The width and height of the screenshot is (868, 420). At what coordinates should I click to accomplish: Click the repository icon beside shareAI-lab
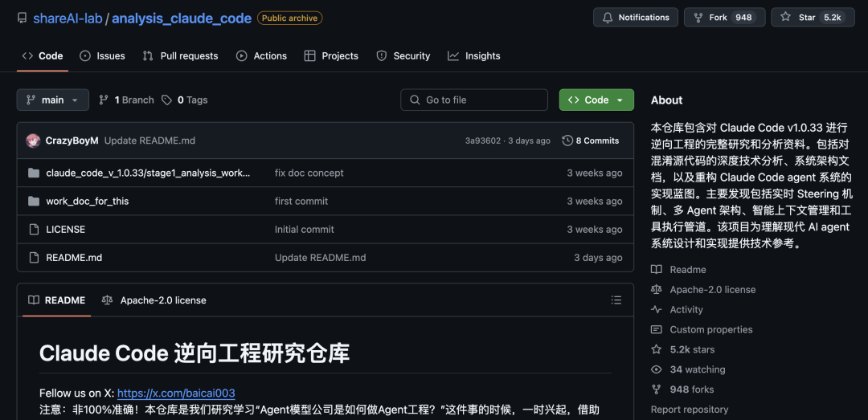click(x=23, y=18)
